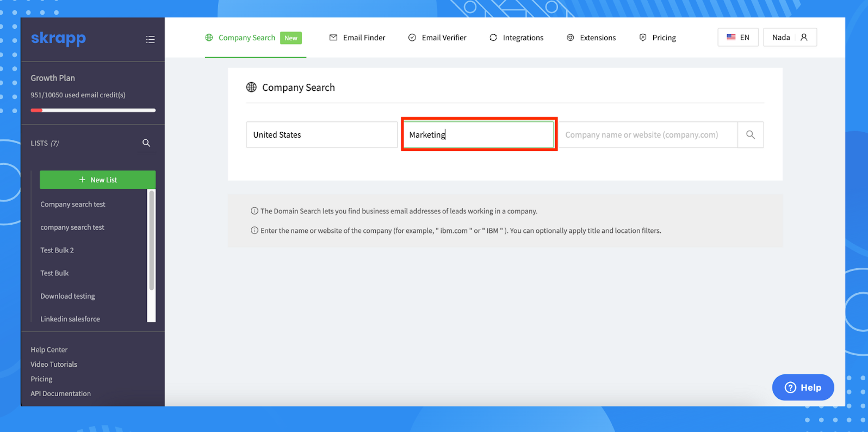Viewport: 868px width, 432px height.
Task: Click the company name or website field
Action: [x=648, y=135]
